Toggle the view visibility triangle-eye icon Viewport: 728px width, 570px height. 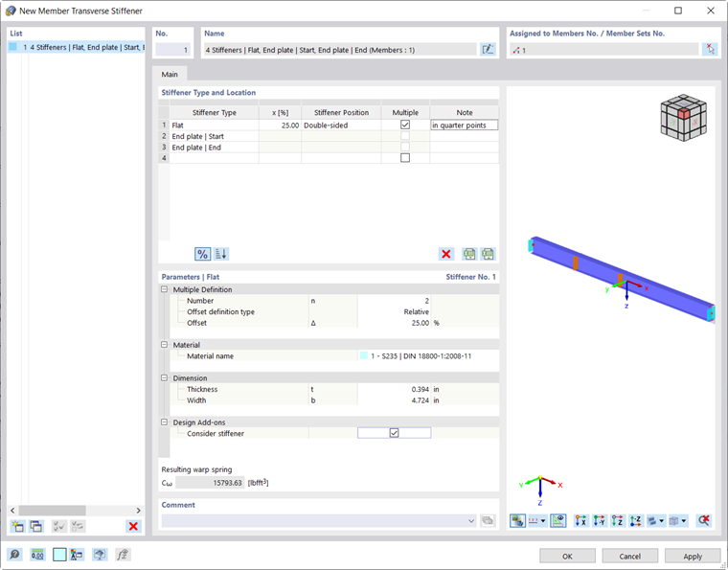558,521
